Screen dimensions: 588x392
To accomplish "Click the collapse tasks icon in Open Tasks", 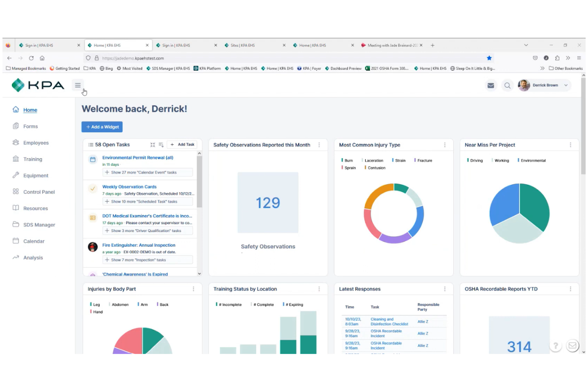I will point(153,145).
